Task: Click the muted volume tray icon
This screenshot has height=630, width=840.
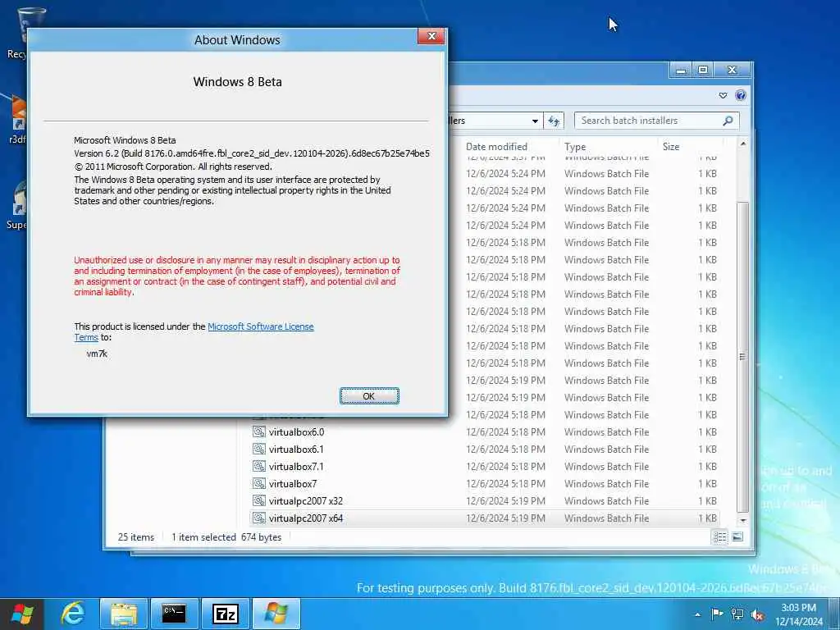Action: point(757,614)
